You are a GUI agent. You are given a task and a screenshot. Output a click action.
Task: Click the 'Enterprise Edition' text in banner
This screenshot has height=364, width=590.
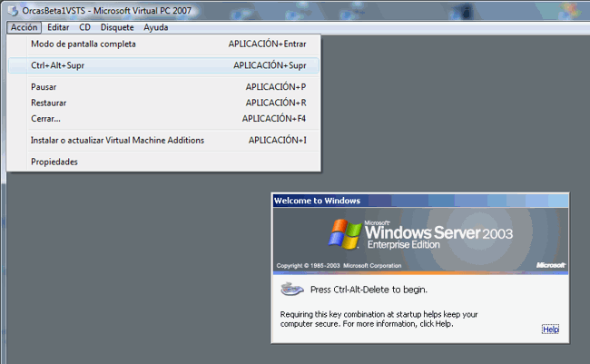click(403, 245)
